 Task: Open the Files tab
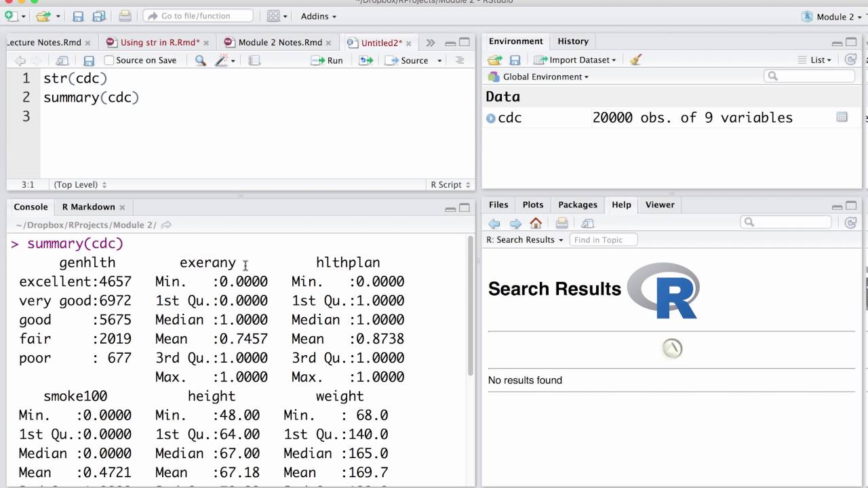pos(498,205)
